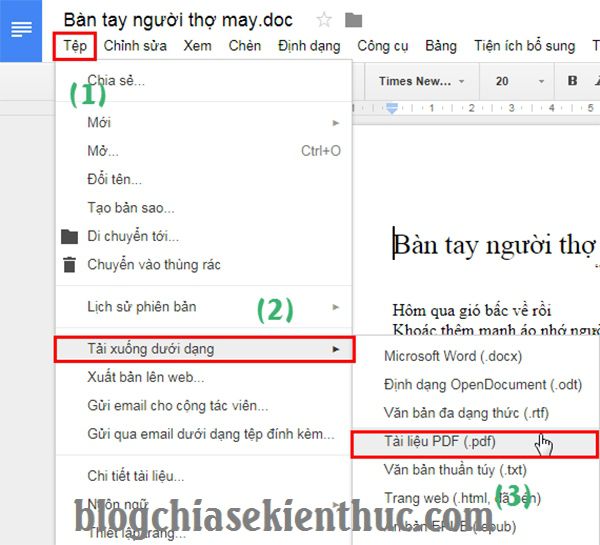Open the Tệp menu
The image size is (600, 545).
click(x=75, y=46)
